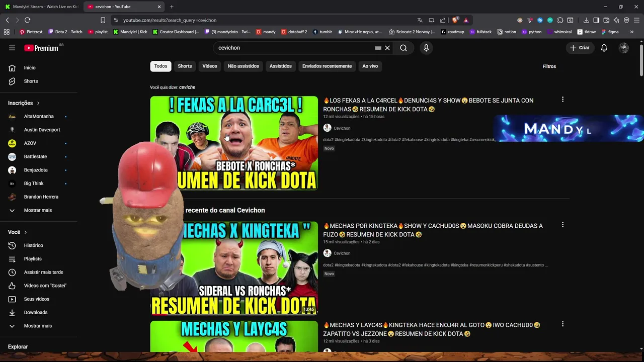Image resolution: width=644 pixels, height=362 pixels.
Task: Click the share icon in address bar
Action: (443, 20)
